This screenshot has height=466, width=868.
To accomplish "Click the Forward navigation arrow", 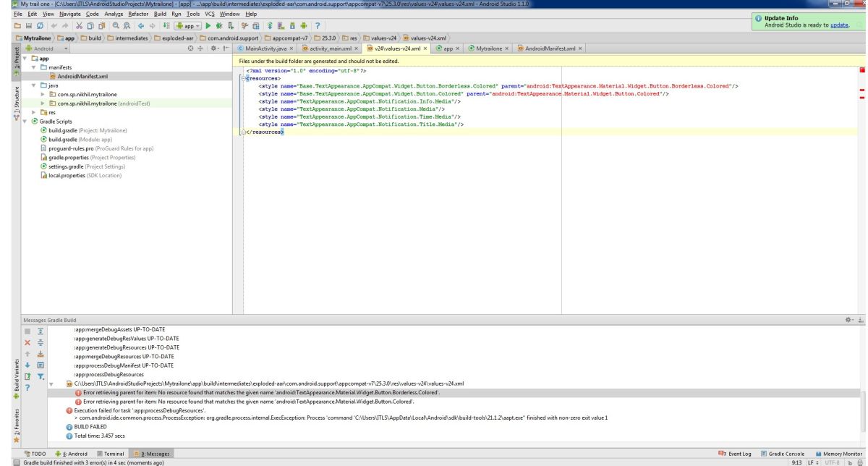I will [152, 26].
